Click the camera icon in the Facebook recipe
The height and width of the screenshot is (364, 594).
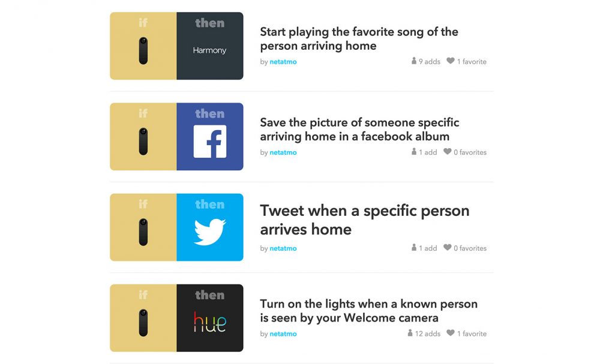coord(143,142)
